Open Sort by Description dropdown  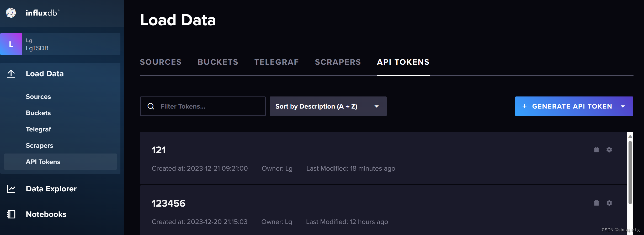click(328, 106)
